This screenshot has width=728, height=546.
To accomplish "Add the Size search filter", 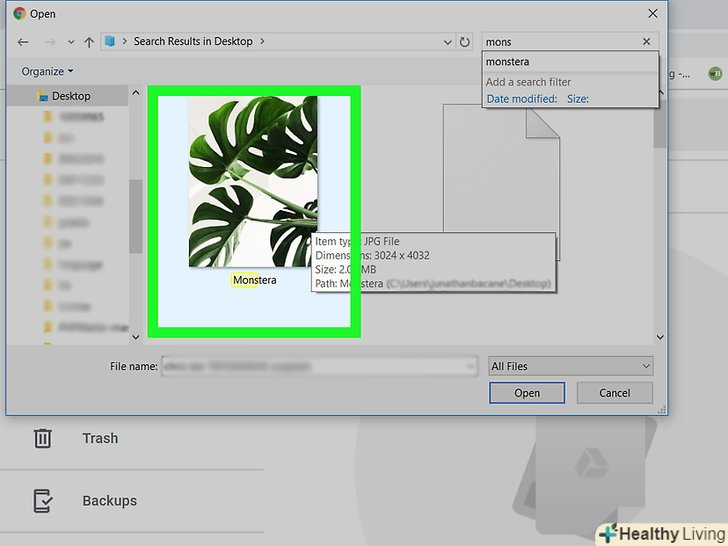I will click(x=578, y=99).
